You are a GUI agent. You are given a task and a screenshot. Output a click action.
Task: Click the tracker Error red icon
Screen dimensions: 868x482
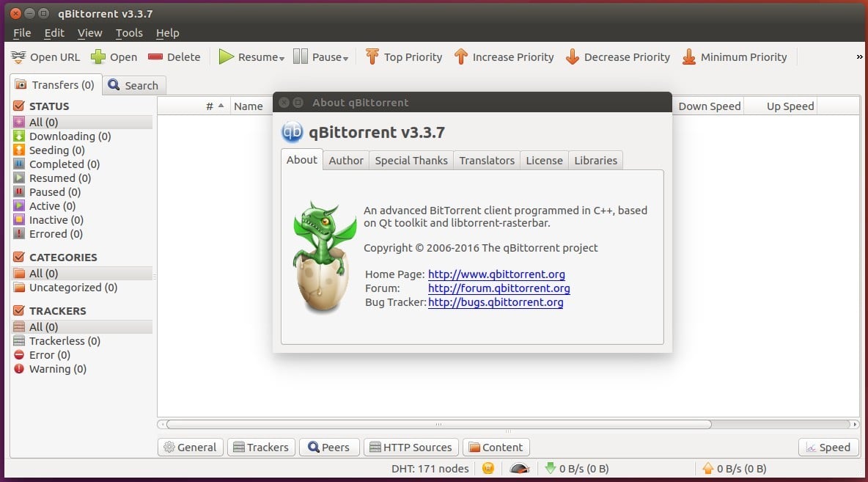[x=19, y=354]
